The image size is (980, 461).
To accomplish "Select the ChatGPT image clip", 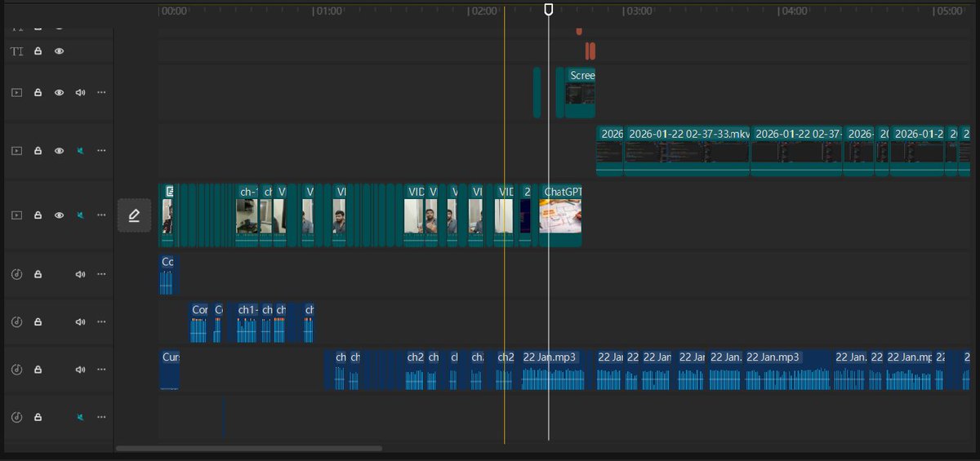I will tap(560, 215).
